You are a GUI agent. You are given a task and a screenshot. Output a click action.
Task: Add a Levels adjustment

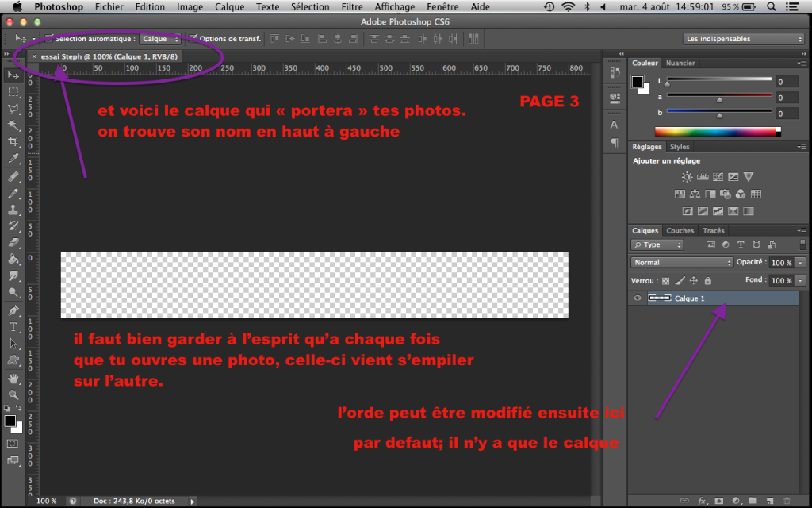click(703, 177)
